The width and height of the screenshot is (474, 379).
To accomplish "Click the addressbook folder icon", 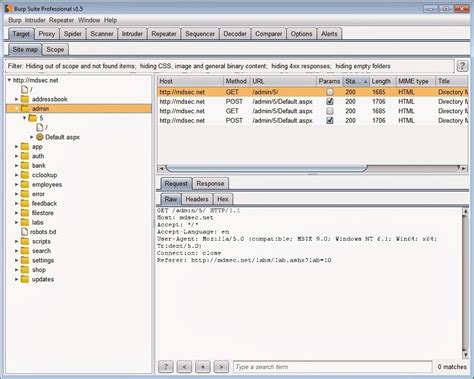I will pyautogui.click(x=25, y=99).
